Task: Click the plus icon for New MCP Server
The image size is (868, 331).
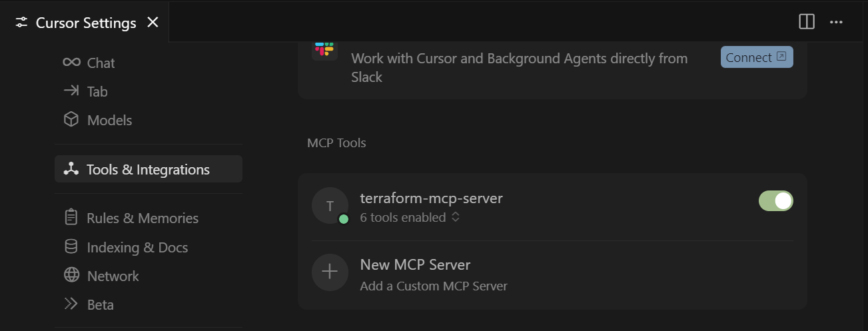Action: (x=330, y=272)
